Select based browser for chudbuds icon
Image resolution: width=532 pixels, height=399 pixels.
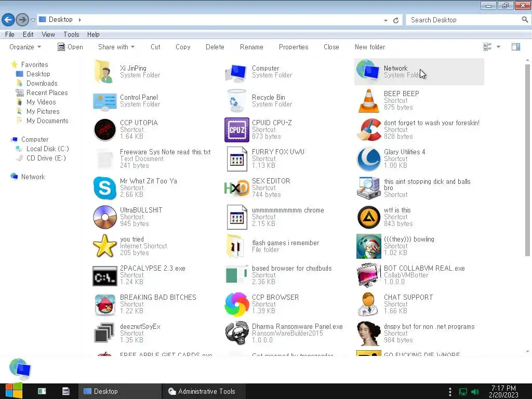click(236, 275)
